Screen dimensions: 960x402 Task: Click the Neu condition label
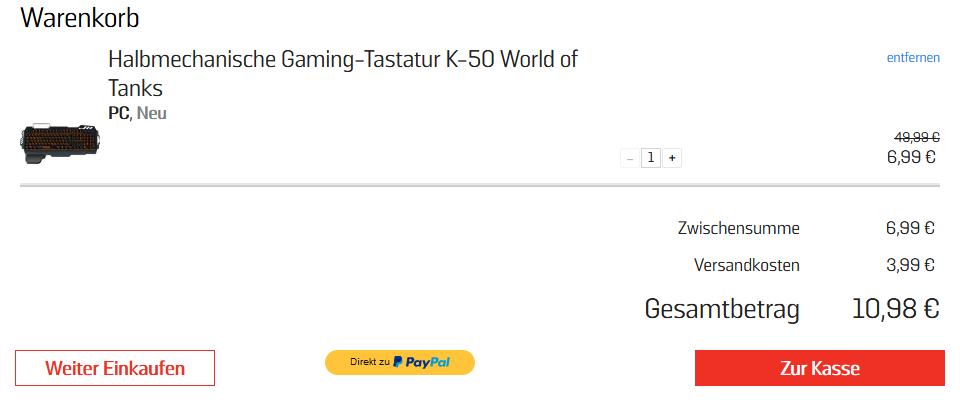[152, 113]
